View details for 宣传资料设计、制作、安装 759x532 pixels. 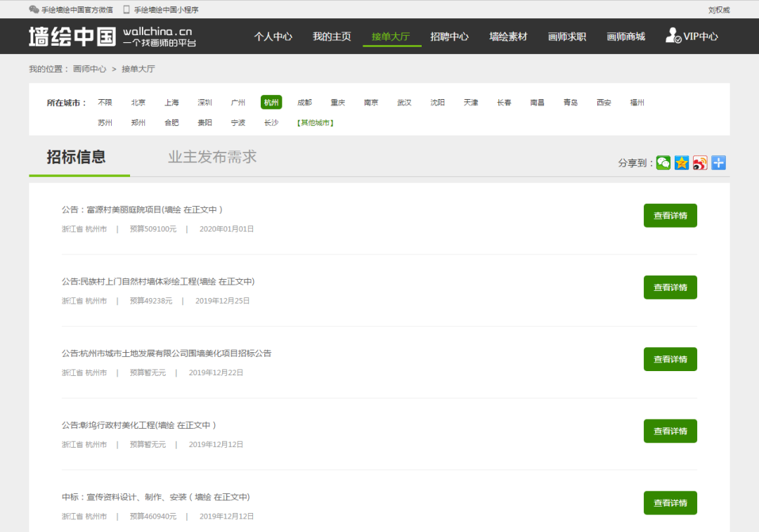click(670, 503)
